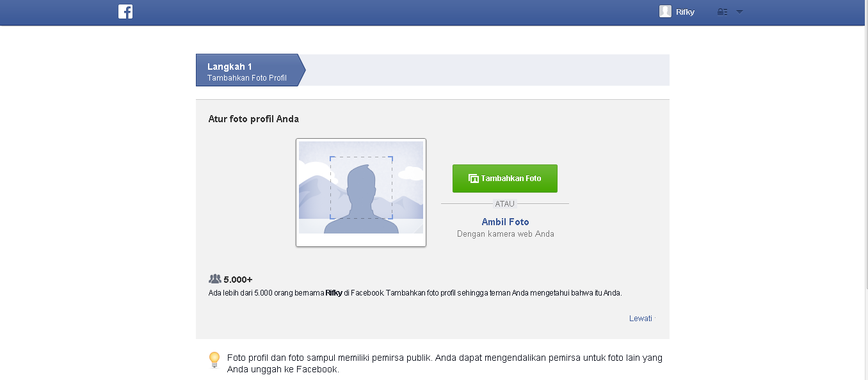The width and height of the screenshot is (868, 380).
Task: Click the privacy tip paragraph about 'pemirsa publik'
Action: (x=445, y=363)
